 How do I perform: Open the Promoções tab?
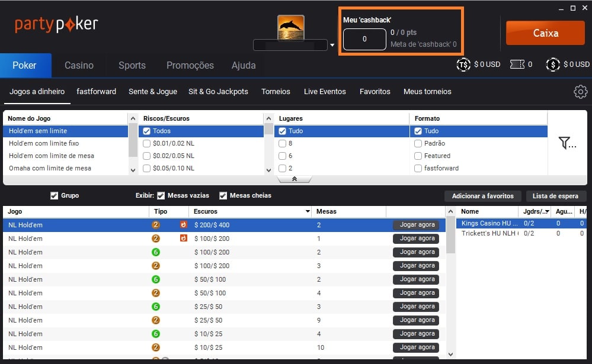tap(190, 65)
